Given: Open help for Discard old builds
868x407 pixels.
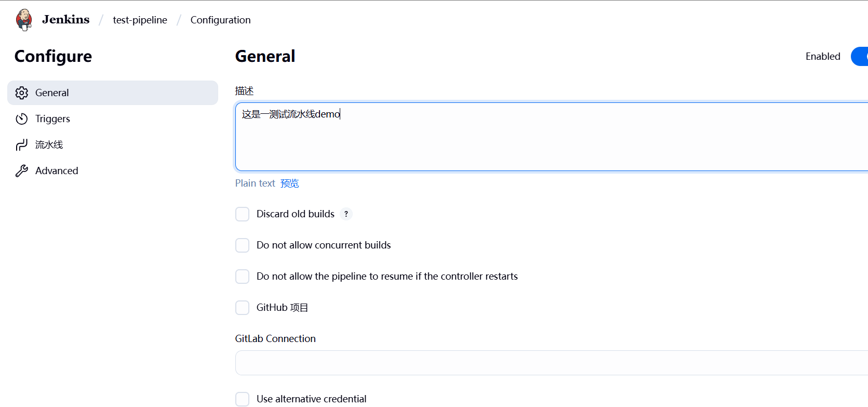Looking at the screenshot, I should 346,214.
